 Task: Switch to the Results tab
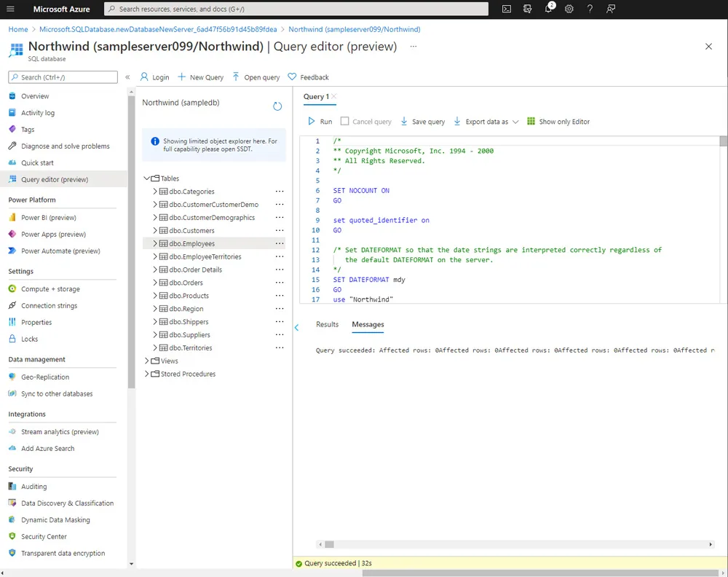click(328, 324)
